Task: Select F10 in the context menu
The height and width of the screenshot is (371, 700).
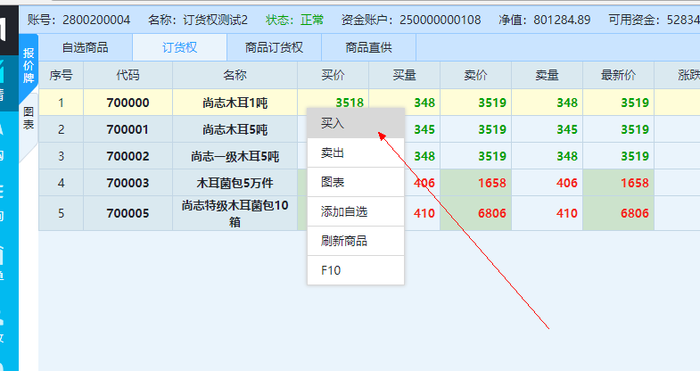Action: 356,270
